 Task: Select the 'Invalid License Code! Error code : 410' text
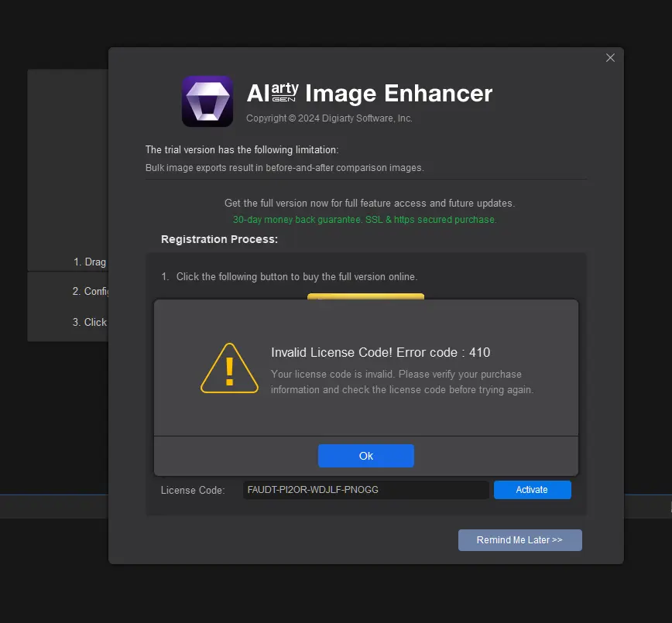[x=381, y=352]
